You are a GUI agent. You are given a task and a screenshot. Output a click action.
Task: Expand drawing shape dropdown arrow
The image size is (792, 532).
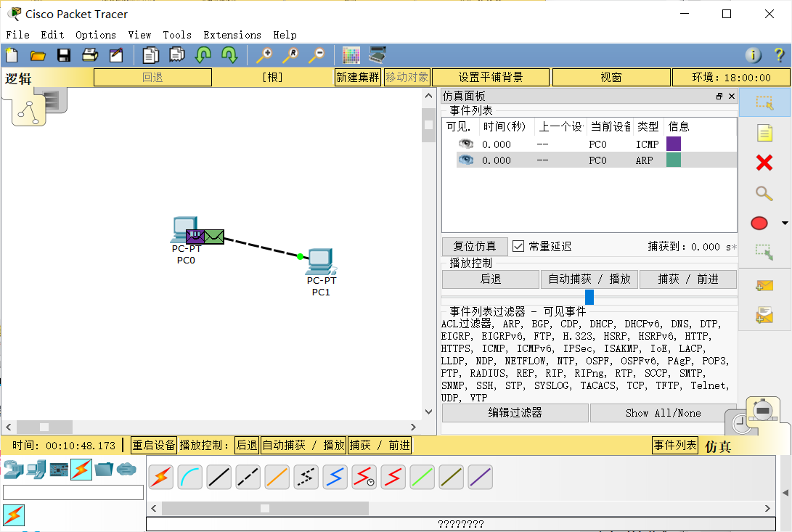click(x=785, y=223)
